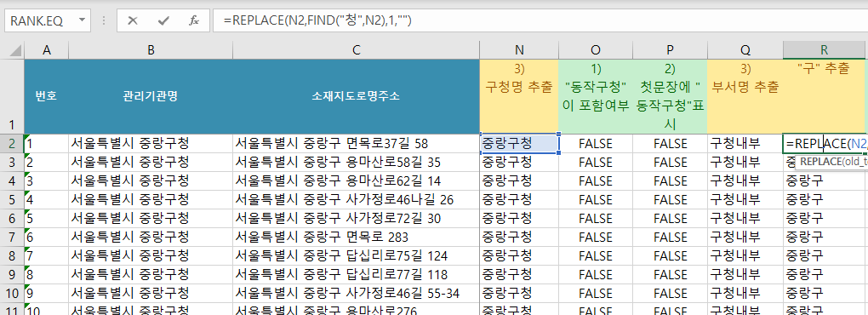Select address 서울특별시 중랑구 용마산로62길 14
Viewport: 868px width, 315px height.
(356, 181)
